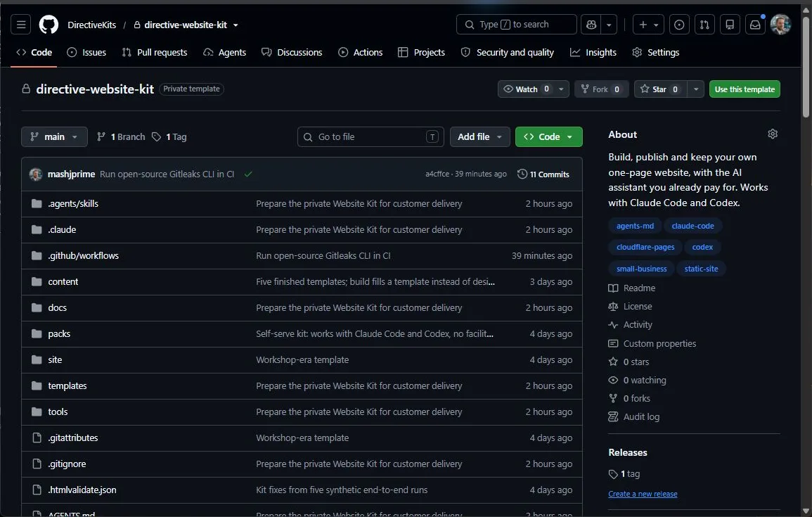Select the cloudflare-pages topic tag
Screen dimensions: 812x517
pyautogui.click(x=645, y=247)
